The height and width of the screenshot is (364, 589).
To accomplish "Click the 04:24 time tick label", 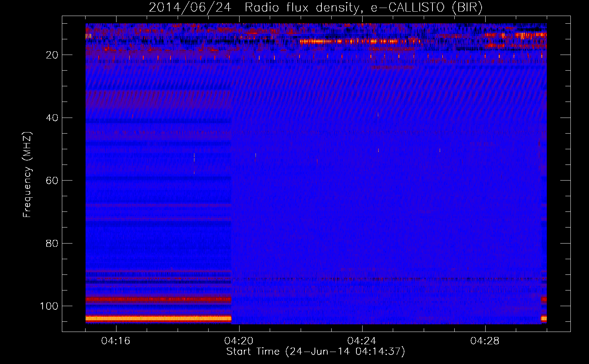I will click(x=361, y=341).
